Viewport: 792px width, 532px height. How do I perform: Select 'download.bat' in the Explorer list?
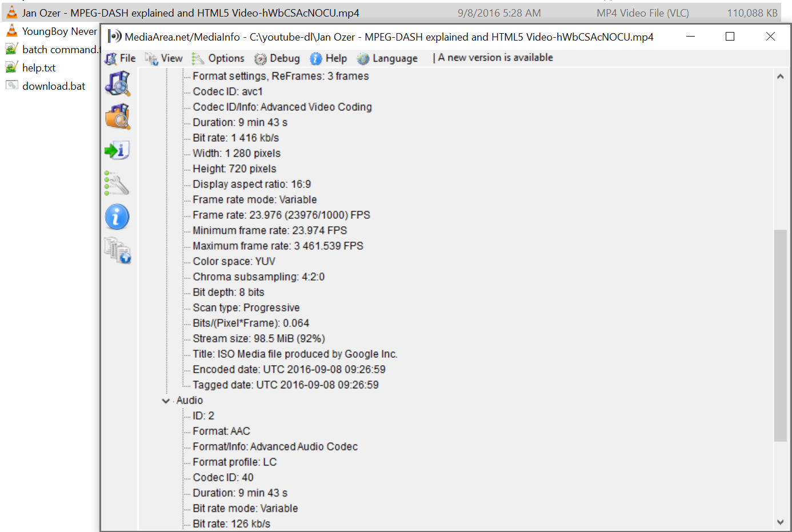[54, 86]
